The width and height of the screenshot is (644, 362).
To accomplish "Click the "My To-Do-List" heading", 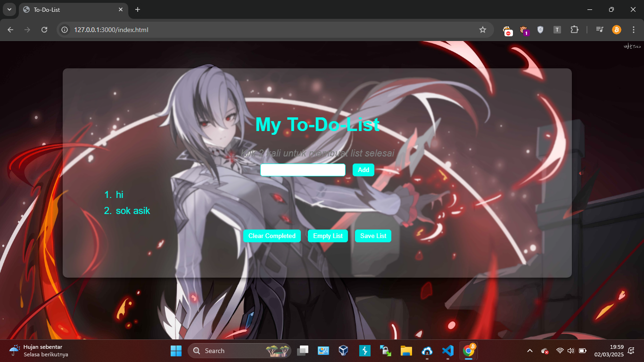I will (x=317, y=124).
